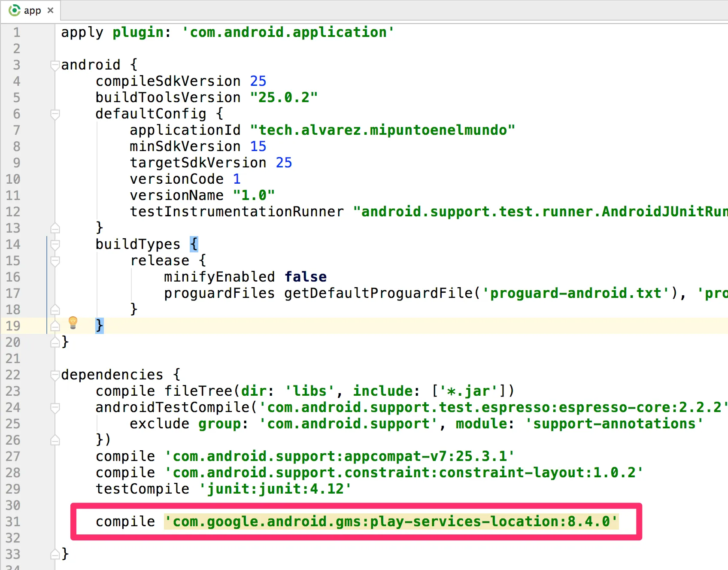The image size is (728, 570).
Task: Click the applicationId string "tech.alvarez.mipuntoenelmundo"
Action: click(x=382, y=130)
